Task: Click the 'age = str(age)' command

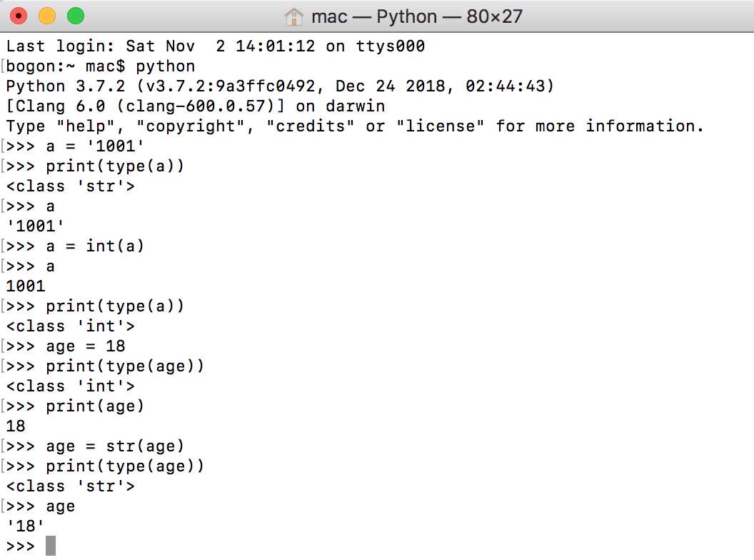Action: point(95,446)
